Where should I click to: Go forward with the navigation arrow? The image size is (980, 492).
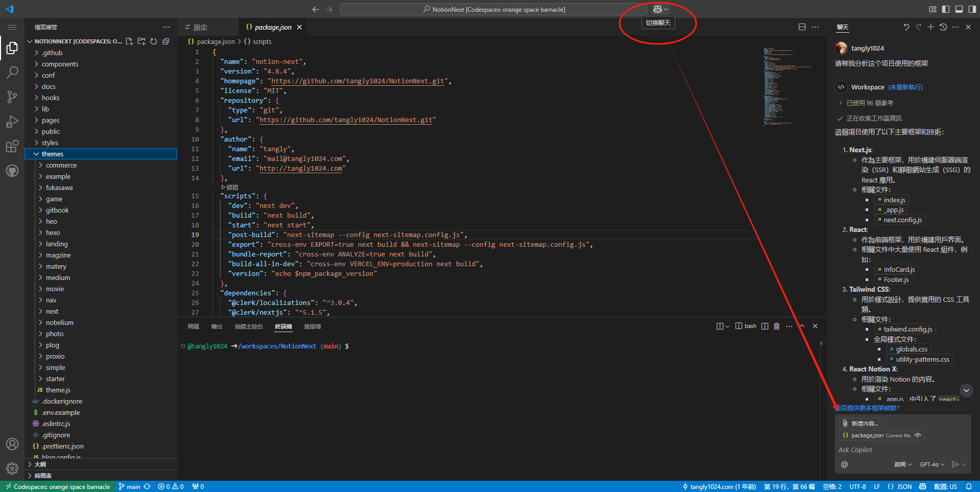pyautogui.click(x=329, y=9)
